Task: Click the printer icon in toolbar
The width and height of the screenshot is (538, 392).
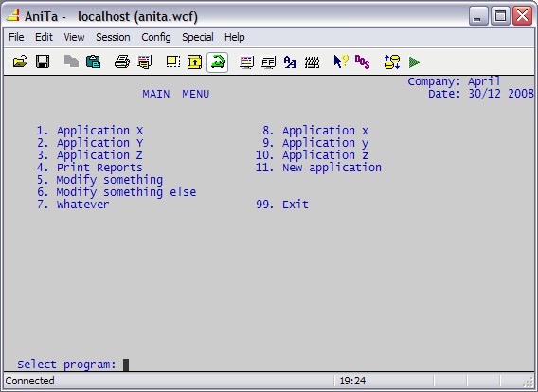Action: coord(122,62)
